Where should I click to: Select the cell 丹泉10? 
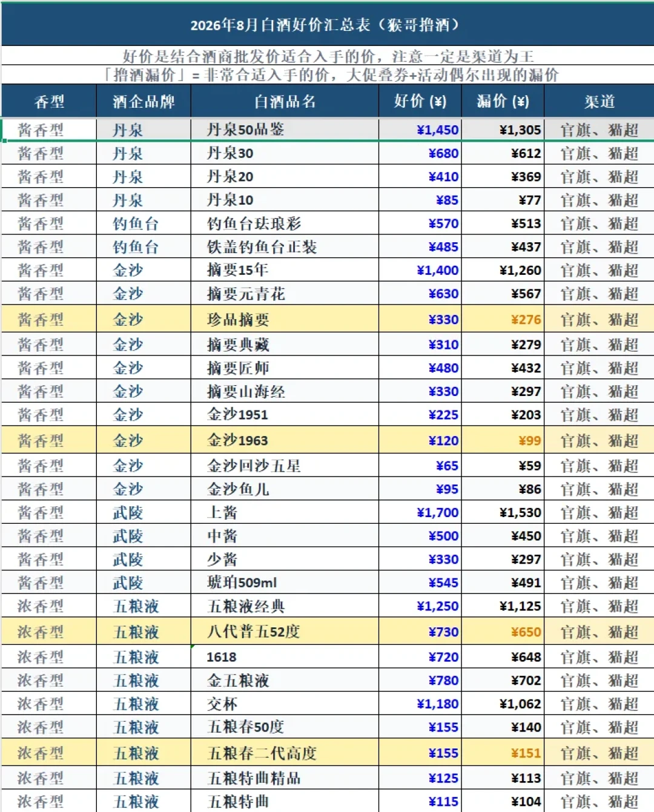tap(285, 200)
